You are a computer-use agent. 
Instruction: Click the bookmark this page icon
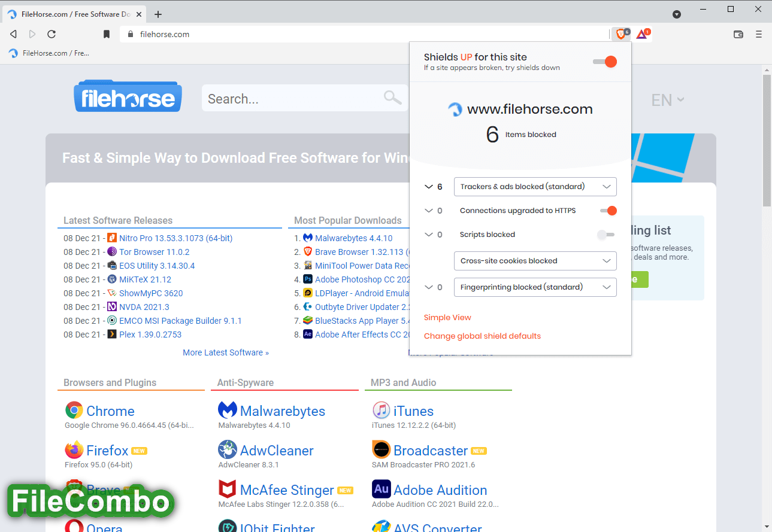[x=107, y=34]
